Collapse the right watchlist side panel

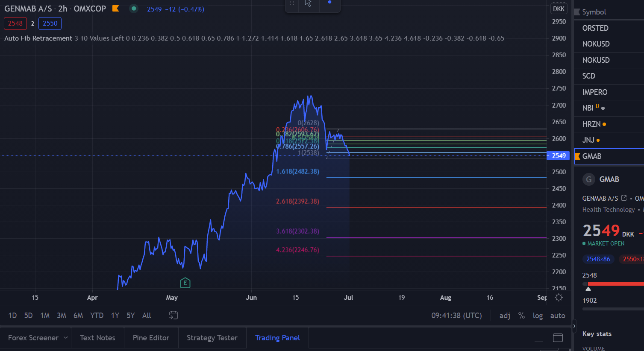[x=574, y=326]
